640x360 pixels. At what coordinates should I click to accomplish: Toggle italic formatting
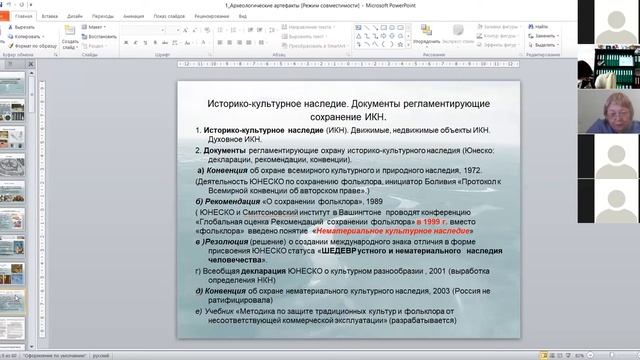click(x=136, y=42)
